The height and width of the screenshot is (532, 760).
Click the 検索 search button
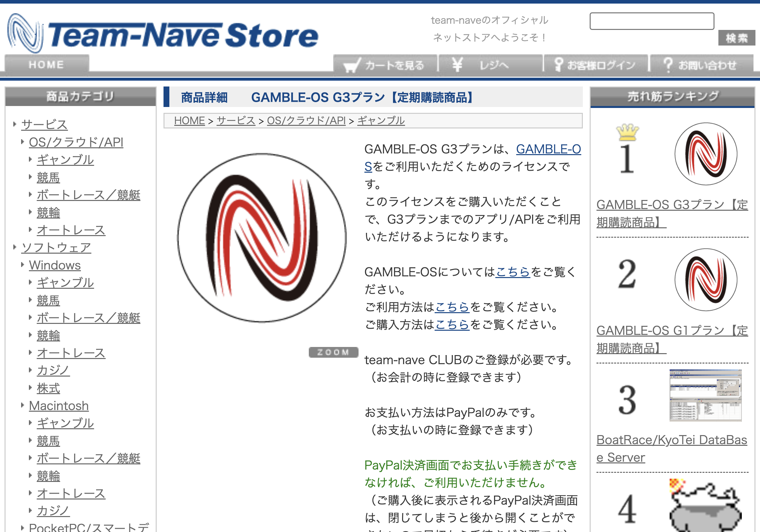click(737, 38)
